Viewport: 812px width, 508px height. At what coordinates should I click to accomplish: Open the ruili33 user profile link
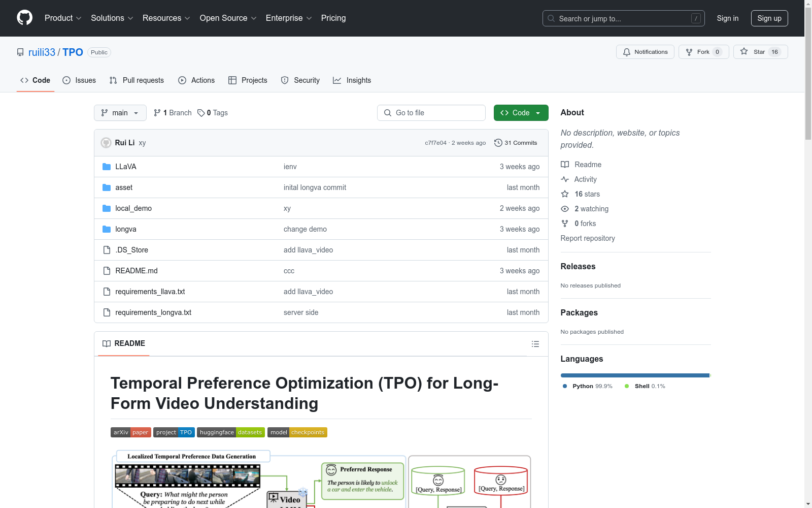[x=42, y=52]
